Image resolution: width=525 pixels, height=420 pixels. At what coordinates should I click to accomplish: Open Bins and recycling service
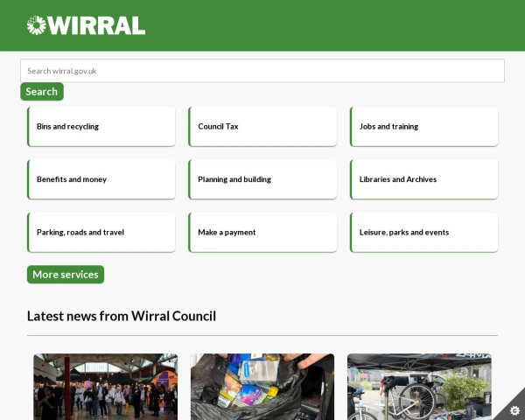point(101,127)
